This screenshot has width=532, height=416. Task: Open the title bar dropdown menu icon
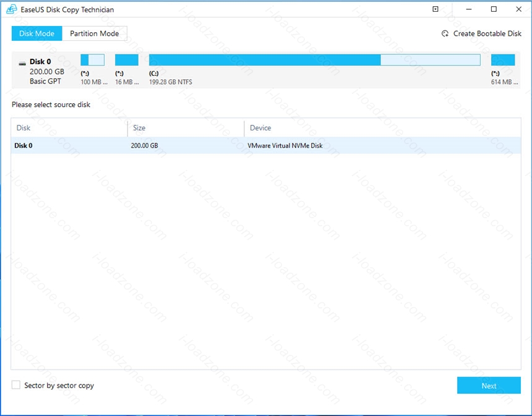click(435, 9)
